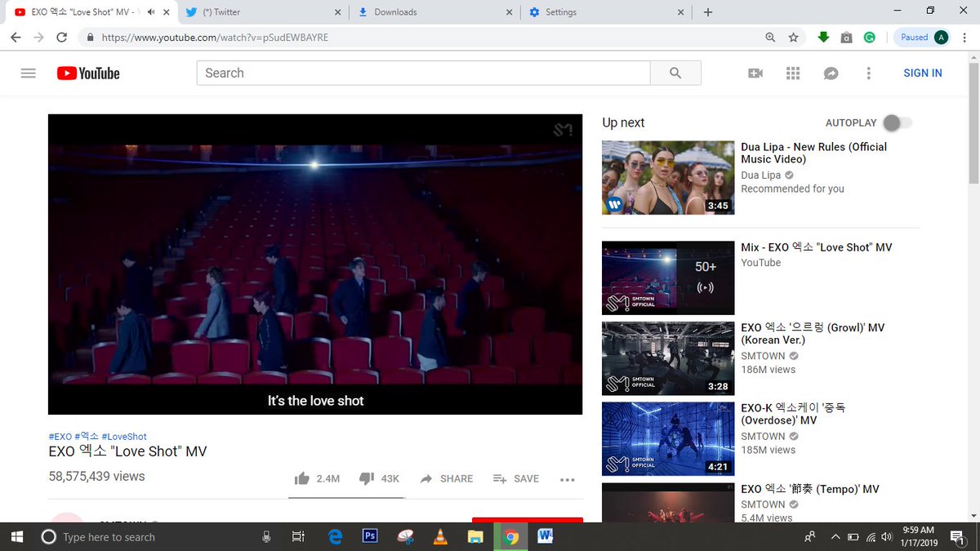Open File Explorer from taskbar
The image size is (980, 551).
pyautogui.click(x=475, y=536)
